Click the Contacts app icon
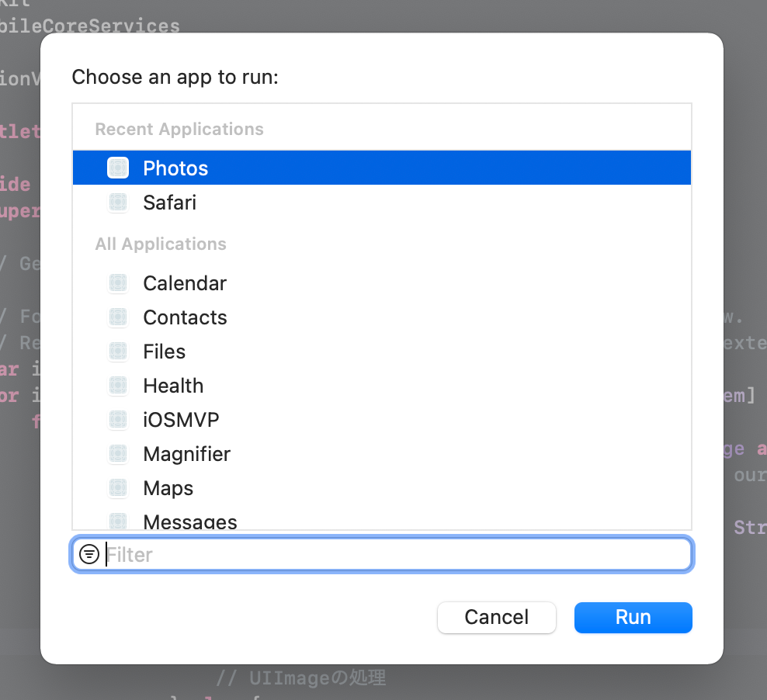This screenshot has height=700, width=767. (118, 317)
